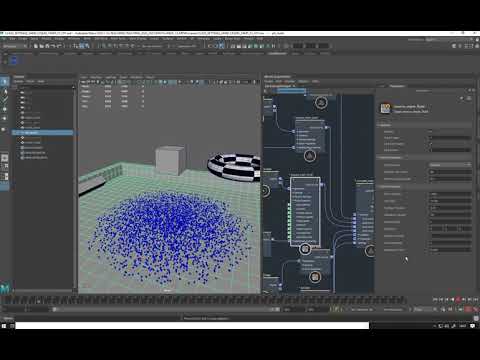Viewport: 480px width, 360px height.
Task: Click the orange node icon atop Parameters panel
Action: [386, 108]
